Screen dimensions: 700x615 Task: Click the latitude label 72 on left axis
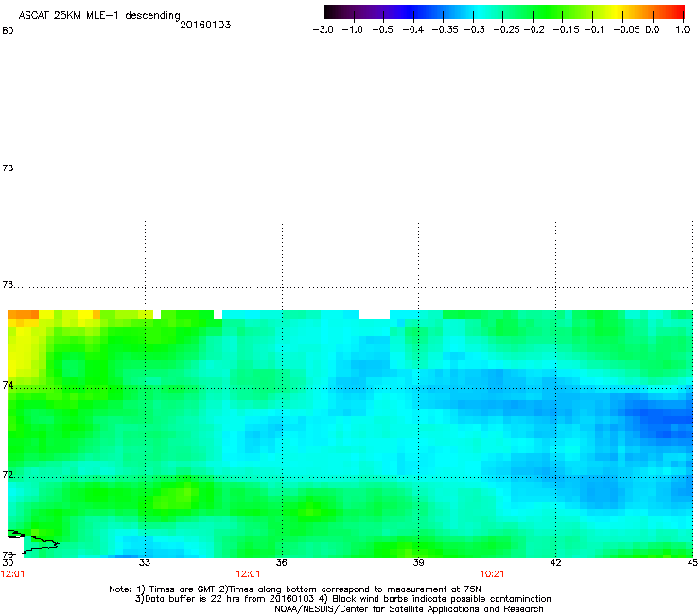8,474
